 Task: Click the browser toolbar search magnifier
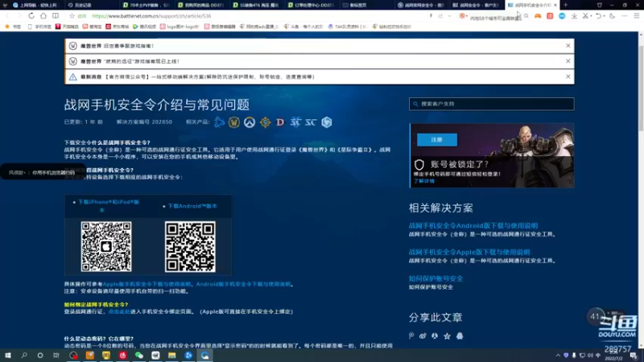tap(526, 15)
